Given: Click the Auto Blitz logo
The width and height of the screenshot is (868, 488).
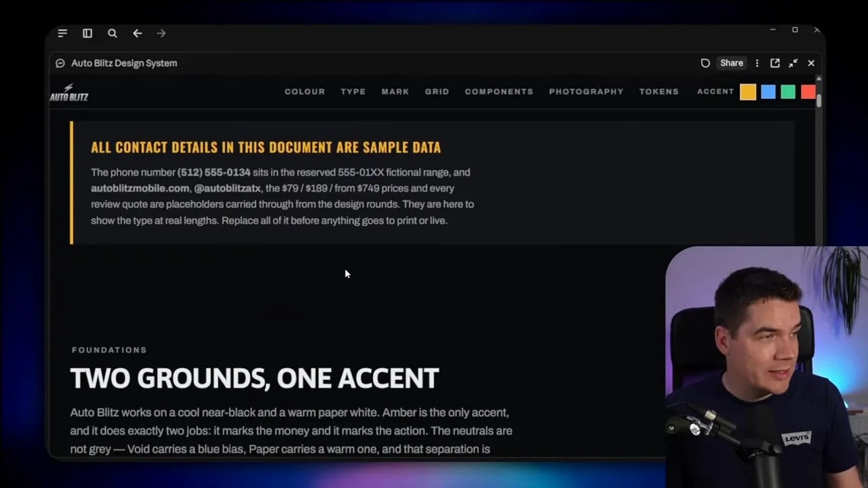Looking at the screenshot, I should tap(68, 93).
